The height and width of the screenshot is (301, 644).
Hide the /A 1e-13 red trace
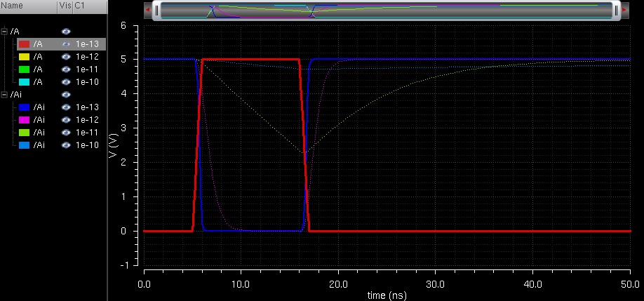(x=67, y=44)
